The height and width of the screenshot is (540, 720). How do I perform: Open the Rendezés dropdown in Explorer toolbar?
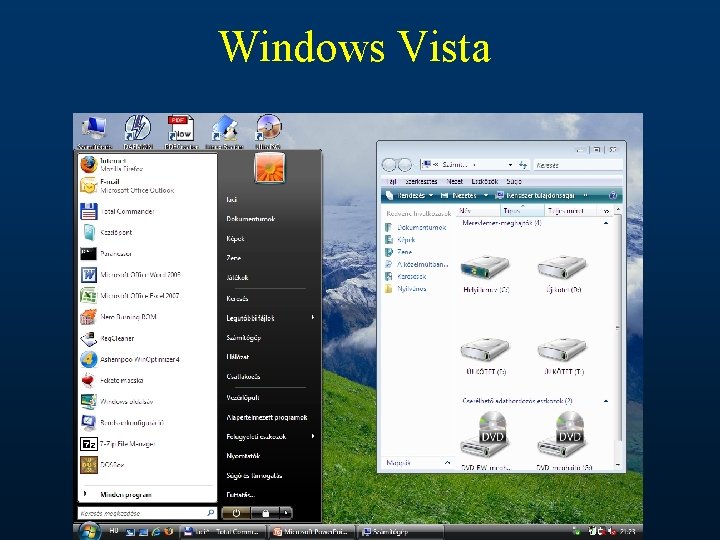coord(410,196)
